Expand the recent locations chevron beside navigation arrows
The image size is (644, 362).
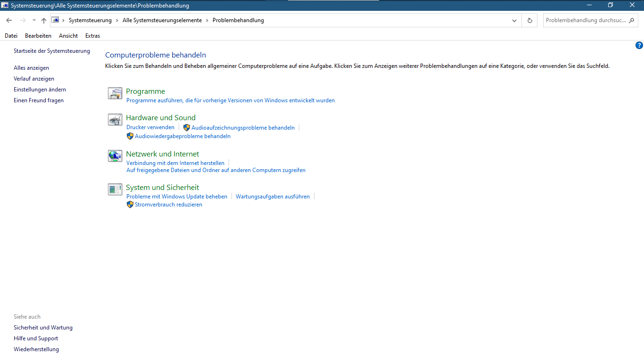[33, 20]
